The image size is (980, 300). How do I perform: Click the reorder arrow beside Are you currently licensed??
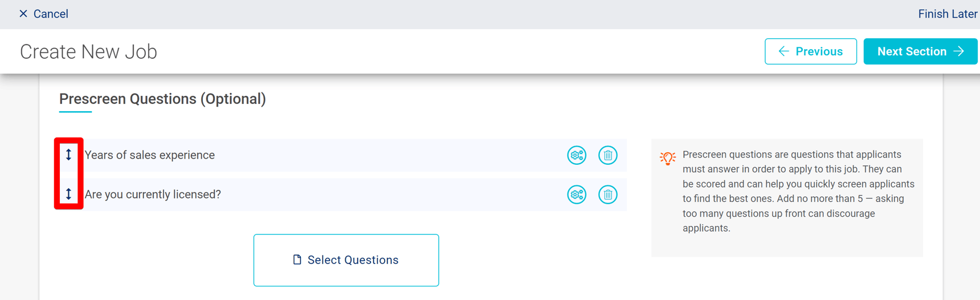(x=68, y=194)
